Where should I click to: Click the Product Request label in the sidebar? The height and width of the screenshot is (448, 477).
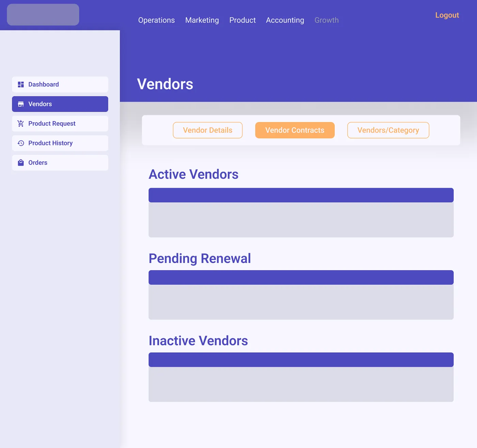[52, 124]
